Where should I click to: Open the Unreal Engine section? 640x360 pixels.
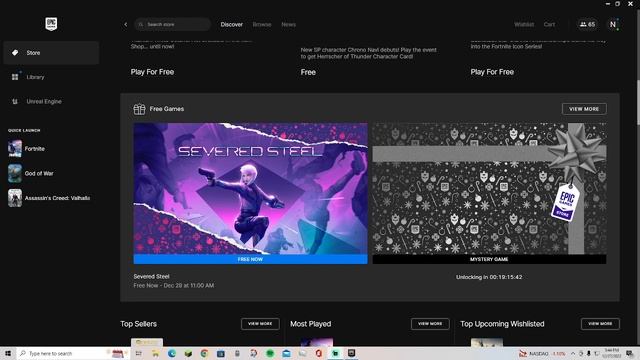point(51,101)
